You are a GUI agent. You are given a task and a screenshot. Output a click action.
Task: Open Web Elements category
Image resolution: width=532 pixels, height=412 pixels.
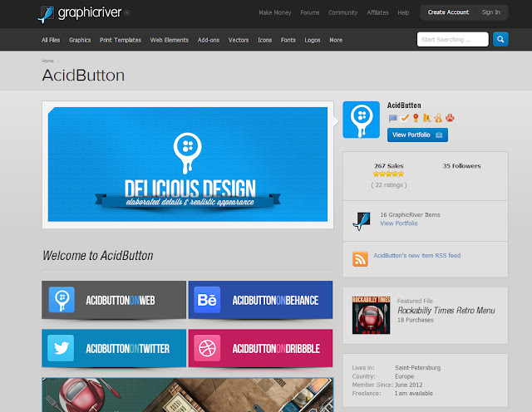(x=170, y=40)
